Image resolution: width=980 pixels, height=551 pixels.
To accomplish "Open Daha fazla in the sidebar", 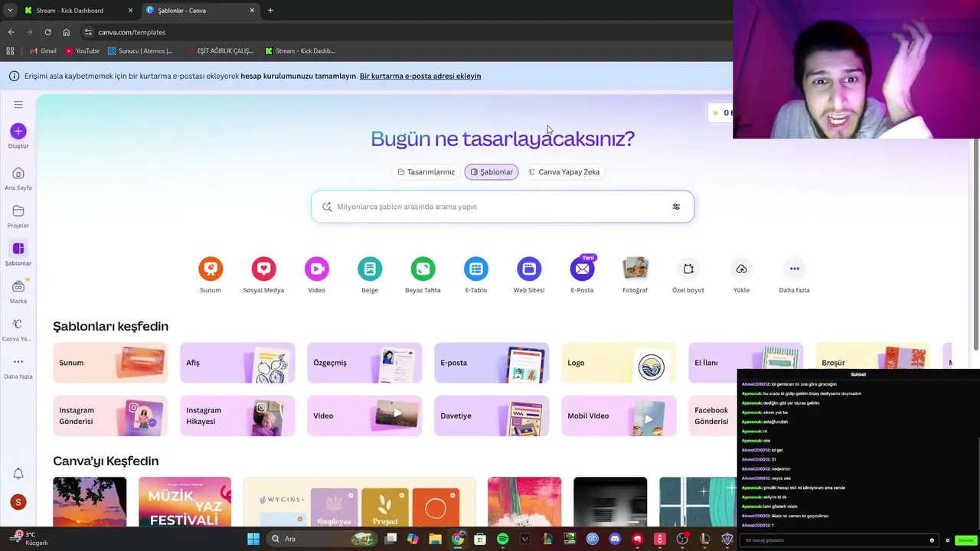I will (x=18, y=367).
